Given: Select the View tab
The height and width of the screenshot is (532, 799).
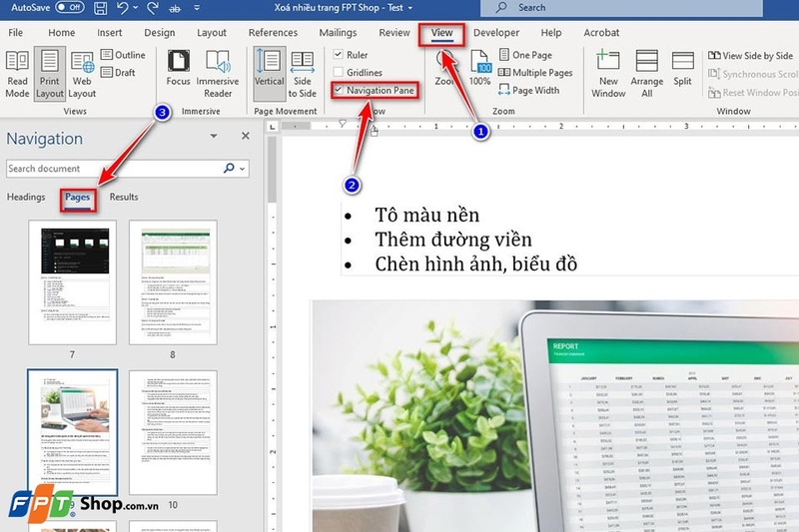Looking at the screenshot, I should coord(441,33).
